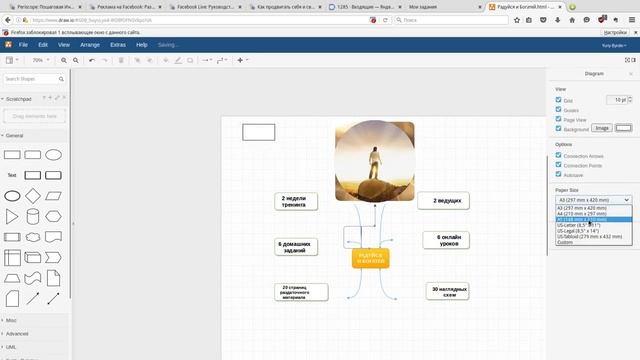This screenshot has height=360, width=640.
Task: Click the zoom out magnifier icon
Action: (76, 60)
